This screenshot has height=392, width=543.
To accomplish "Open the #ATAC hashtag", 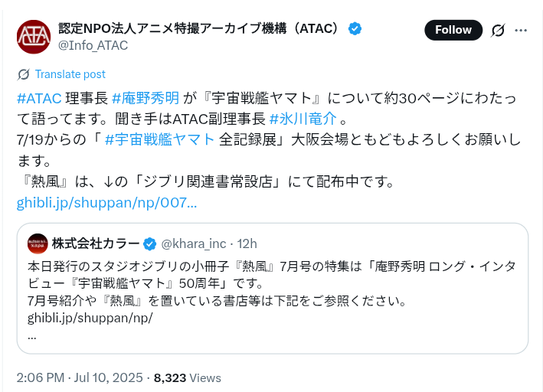I will click(39, 98).
